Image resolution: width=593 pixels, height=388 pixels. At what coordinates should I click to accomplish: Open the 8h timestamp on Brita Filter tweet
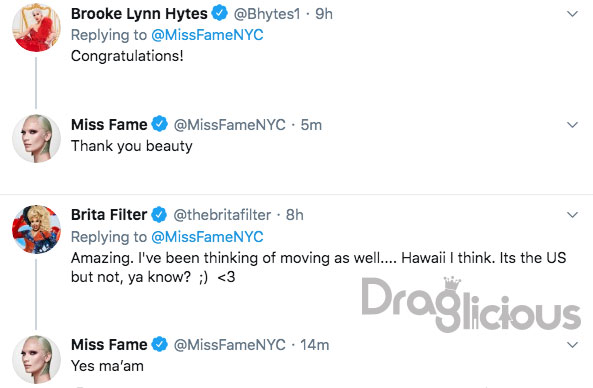295,215
